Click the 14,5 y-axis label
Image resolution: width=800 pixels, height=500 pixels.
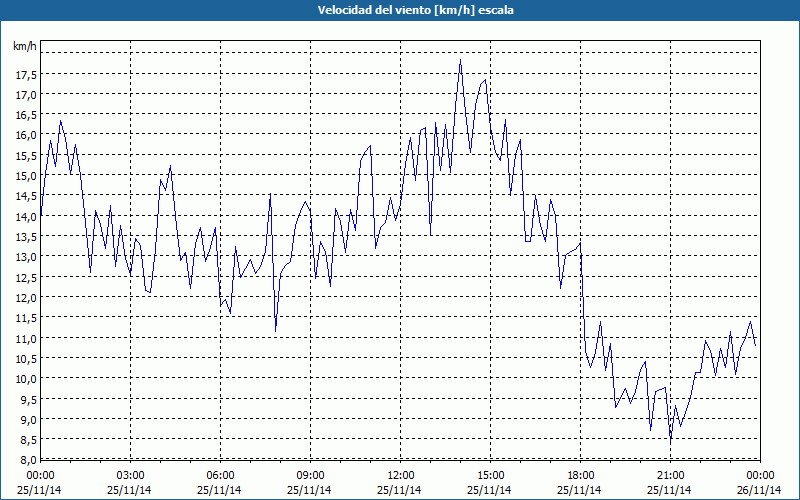26,196
